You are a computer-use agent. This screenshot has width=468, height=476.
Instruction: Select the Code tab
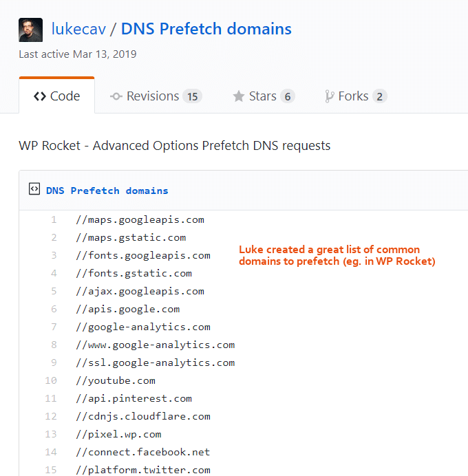[x=57, y=96]
